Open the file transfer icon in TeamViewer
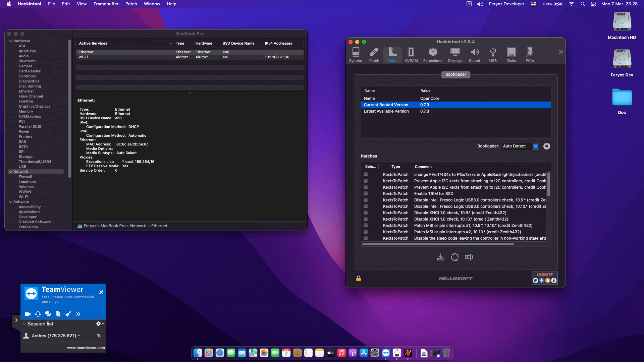The height and width of the screenshot is (362, 644). click(58, 314)
